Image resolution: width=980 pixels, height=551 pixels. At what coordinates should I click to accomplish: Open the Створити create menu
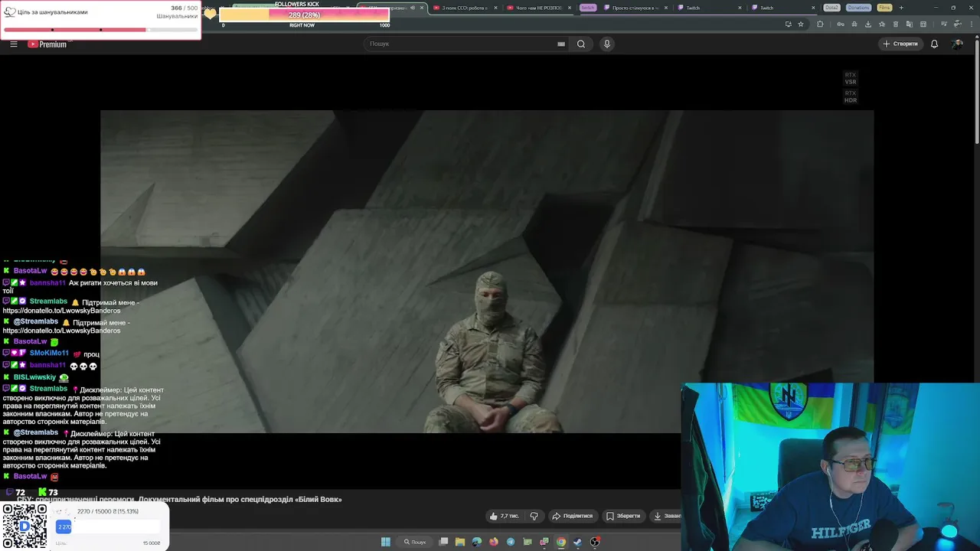(900, 44)
